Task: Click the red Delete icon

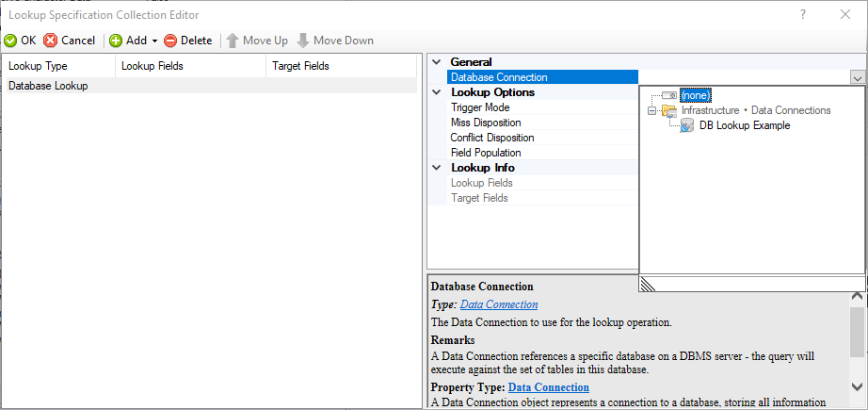Action: [170, 41]
